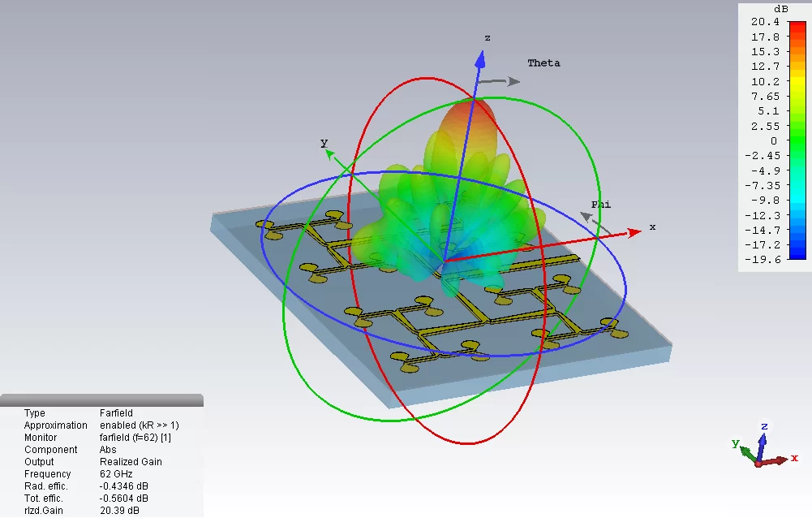Screen dimensions: 812x518
Task: Click the 10.2 scale value
Action: point(766,81)
